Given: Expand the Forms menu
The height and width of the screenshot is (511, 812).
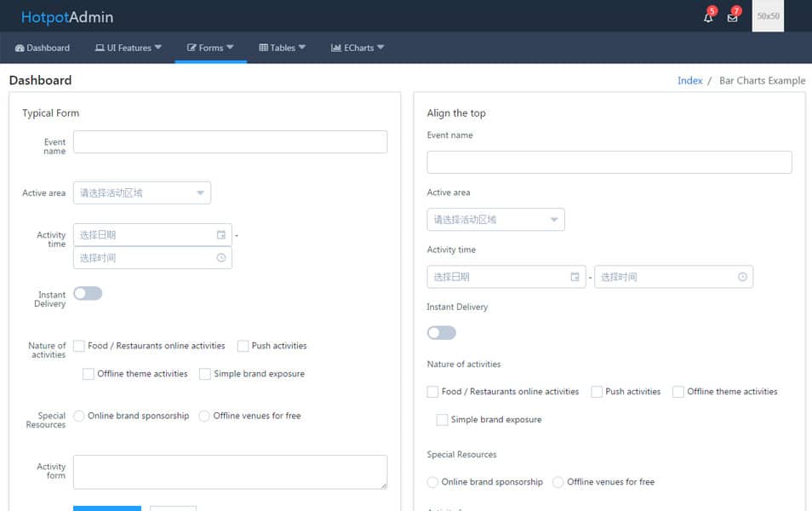Looking at the screenshot, I should coord(210,48).
